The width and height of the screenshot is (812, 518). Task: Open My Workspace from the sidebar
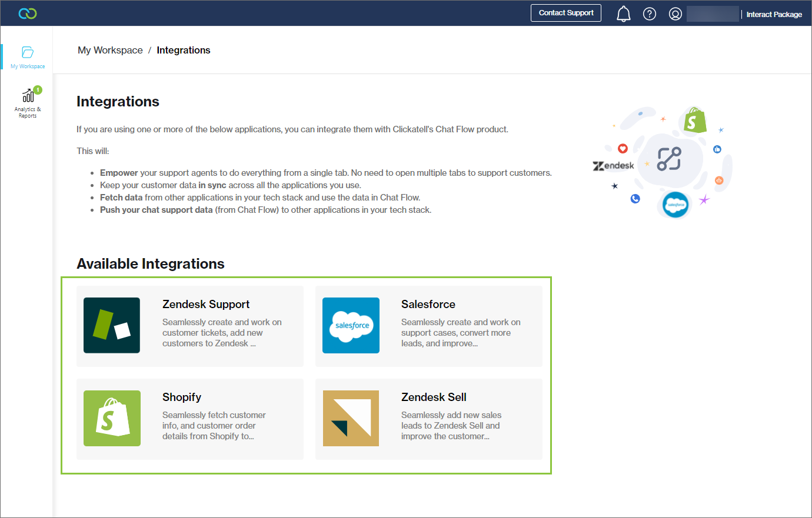[28, 57]
